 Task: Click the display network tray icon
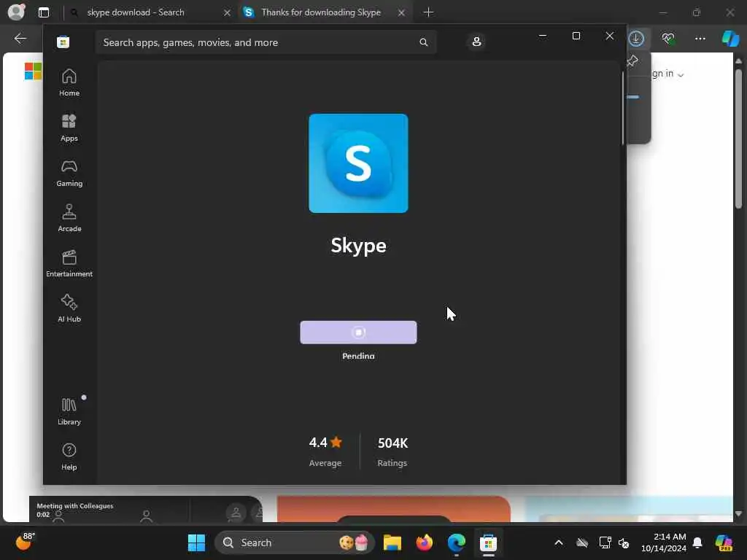pyautogui.click(x=605, y=542)
